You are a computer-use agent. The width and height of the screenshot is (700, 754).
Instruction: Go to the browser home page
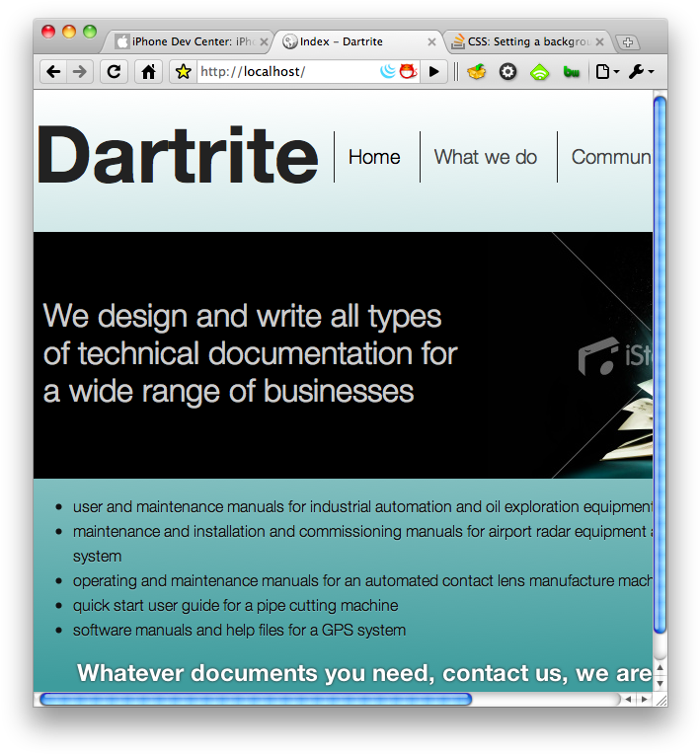[148, 71]
